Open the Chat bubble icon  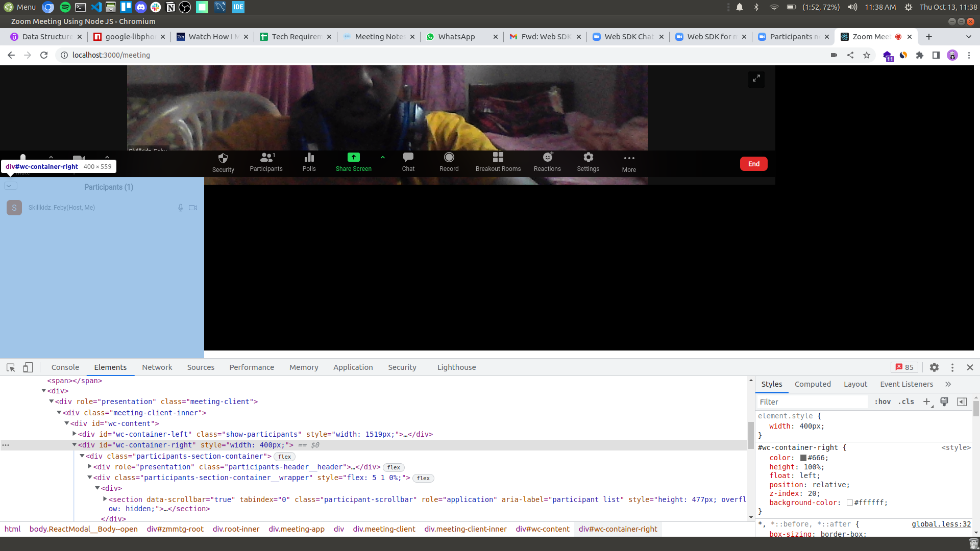click(408, 158)
